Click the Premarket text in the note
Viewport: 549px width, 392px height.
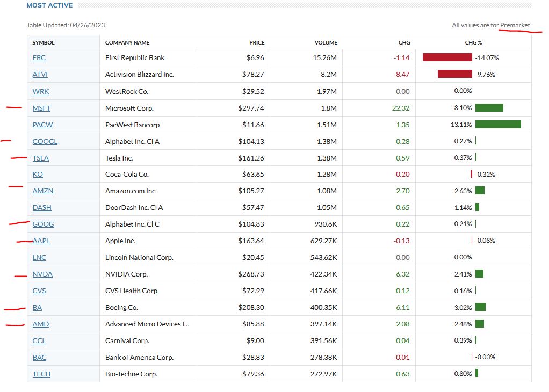[x=515, y=25]
